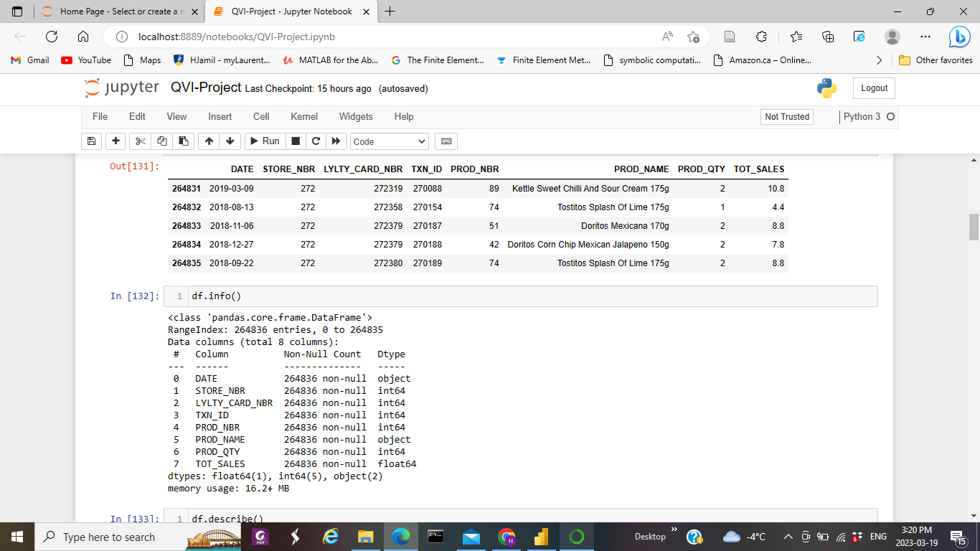This screenshot has height=551, width=980.
Task: Click the Not Trusted notebook indicator
Action: (x=786, y=116)
